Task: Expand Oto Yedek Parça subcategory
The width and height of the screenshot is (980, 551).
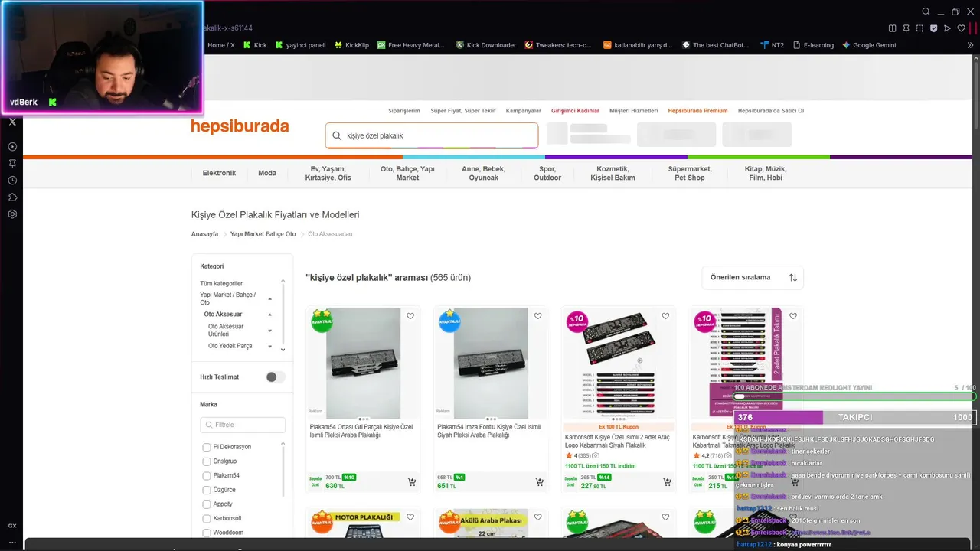Action: [269, 346]
